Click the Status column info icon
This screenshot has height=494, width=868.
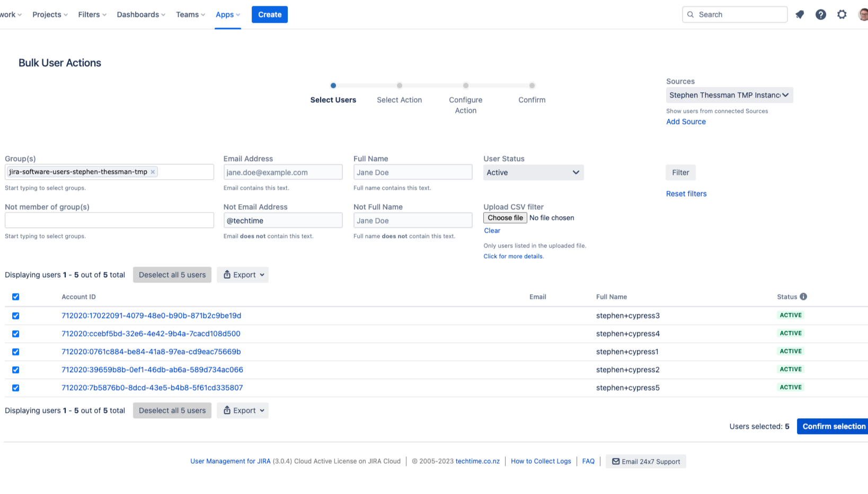coord(803,297)
